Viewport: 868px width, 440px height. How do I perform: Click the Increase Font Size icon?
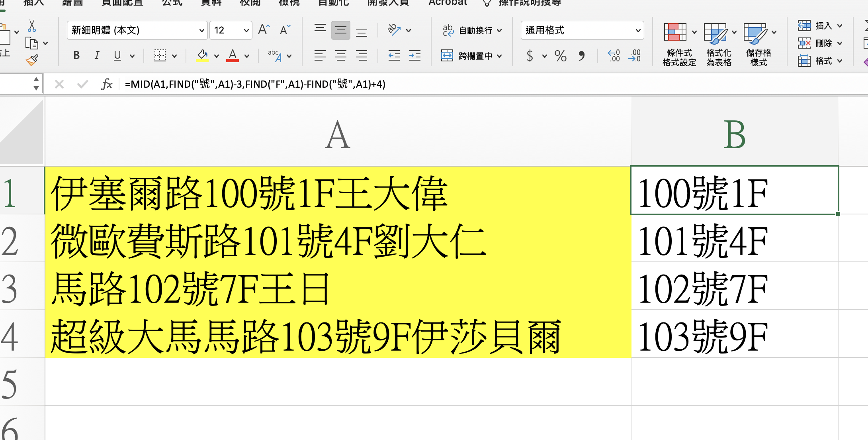pyautogui.click(x=264, y=30)
